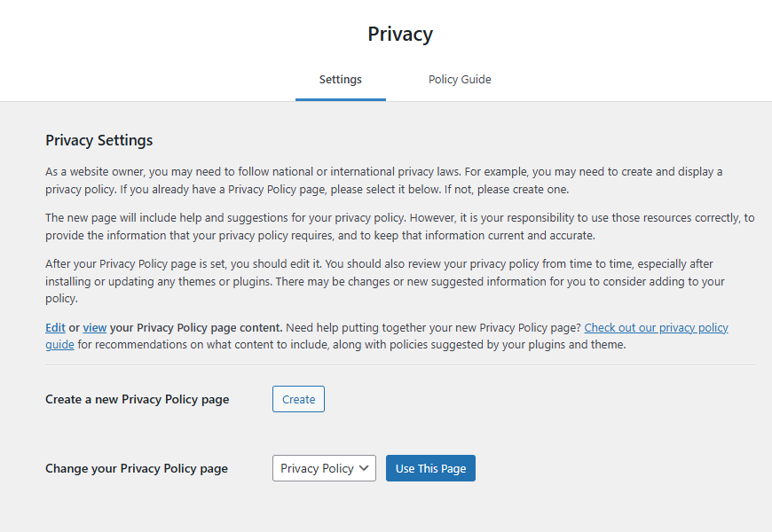Click the Edit link for Privacy Policy page
This screenshot has height=532, width=772.
click(55, 328)
